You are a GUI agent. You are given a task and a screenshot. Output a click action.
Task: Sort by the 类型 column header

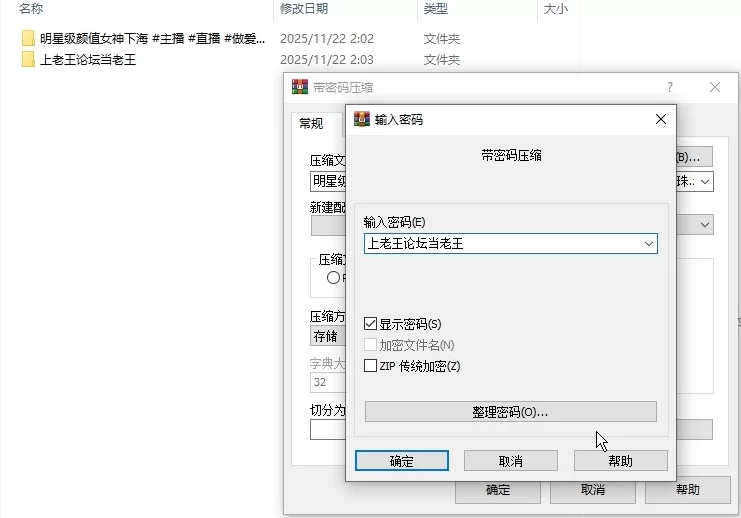point(435,9)
